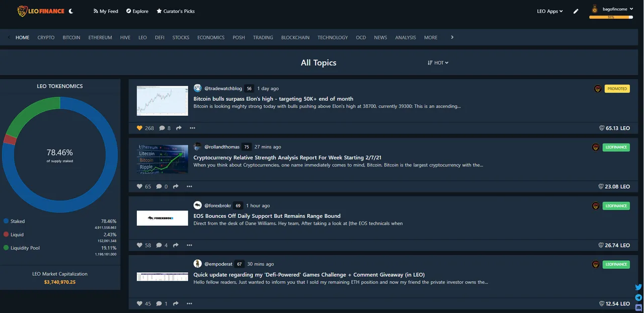Open 'Bitcoin bulls surpass Elon's high' post
The width and height of the screenshot is (644, 313).
point(273,99)
